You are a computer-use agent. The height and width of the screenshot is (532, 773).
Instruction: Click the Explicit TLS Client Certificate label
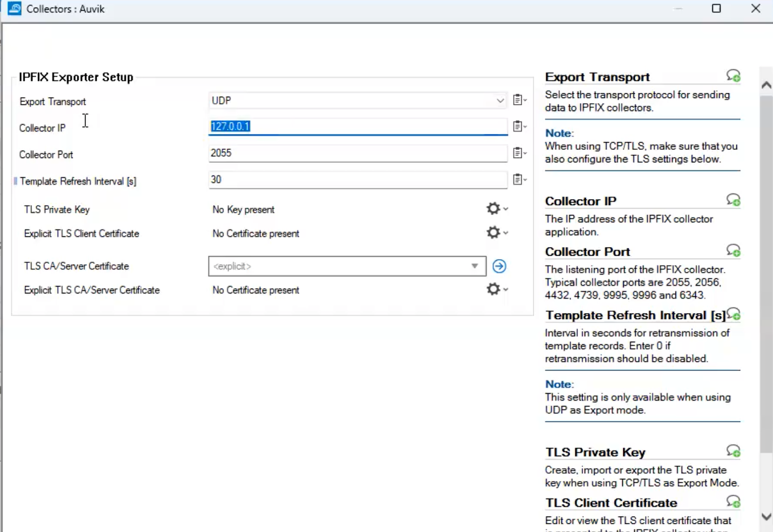pyautogui.click(x=82, y=233)
